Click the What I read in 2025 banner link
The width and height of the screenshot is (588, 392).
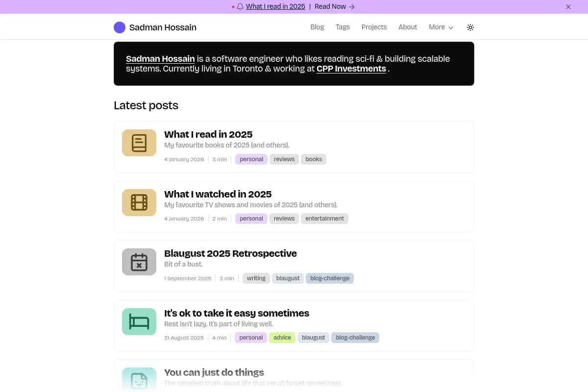(x=275, y=7)
